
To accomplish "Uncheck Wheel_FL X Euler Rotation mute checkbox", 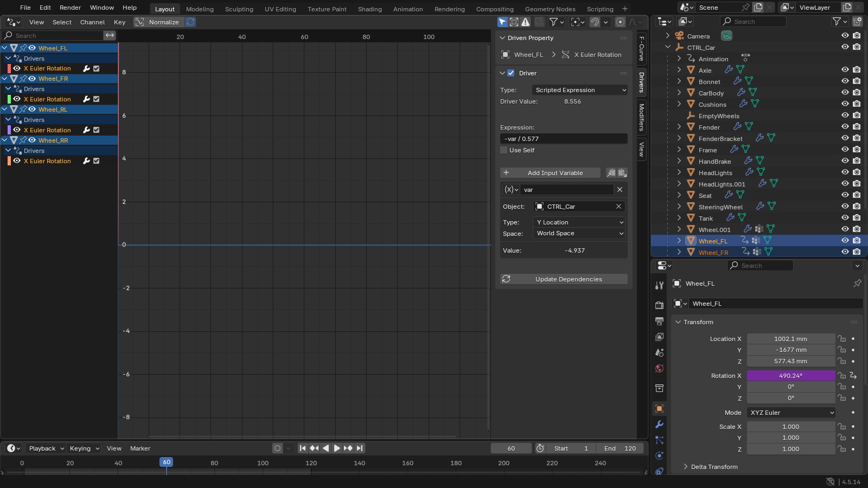I will coord(96,69).
